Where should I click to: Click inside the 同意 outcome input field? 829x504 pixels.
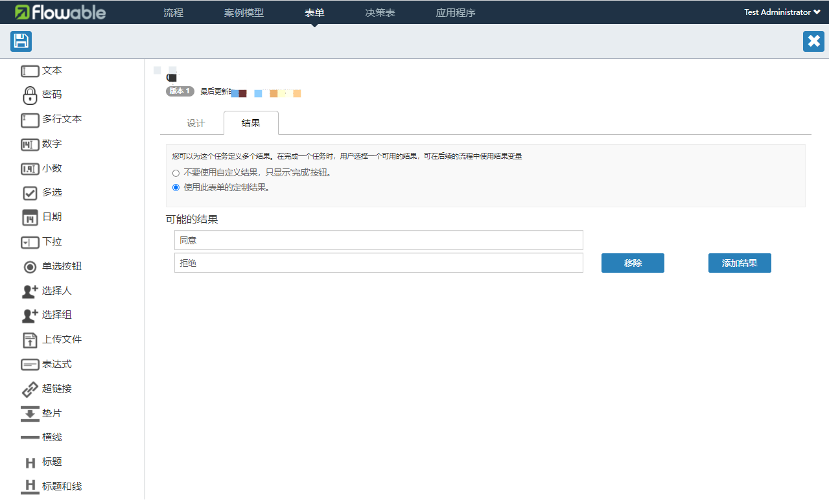(x=379, y=240)
